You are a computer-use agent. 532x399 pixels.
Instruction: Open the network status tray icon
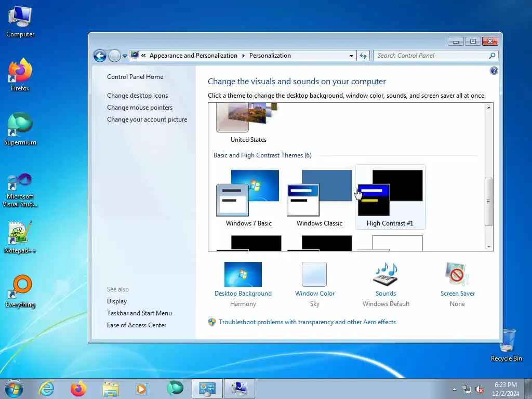467,390
